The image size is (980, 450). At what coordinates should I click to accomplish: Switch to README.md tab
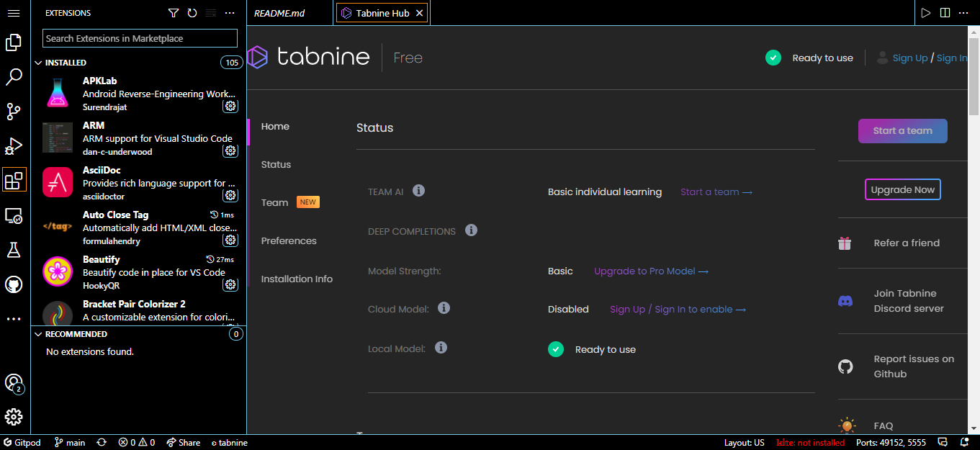pyautogui.click(x=289, y=13)
